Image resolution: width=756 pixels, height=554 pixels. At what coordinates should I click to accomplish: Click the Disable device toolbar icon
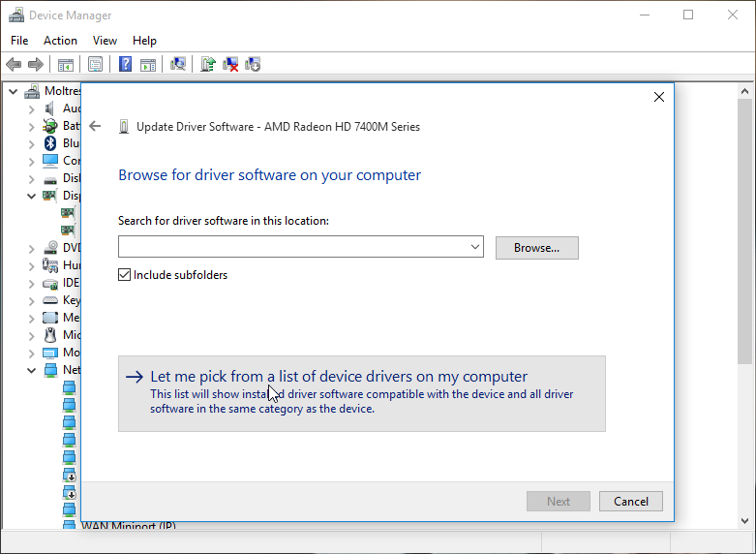253,64
